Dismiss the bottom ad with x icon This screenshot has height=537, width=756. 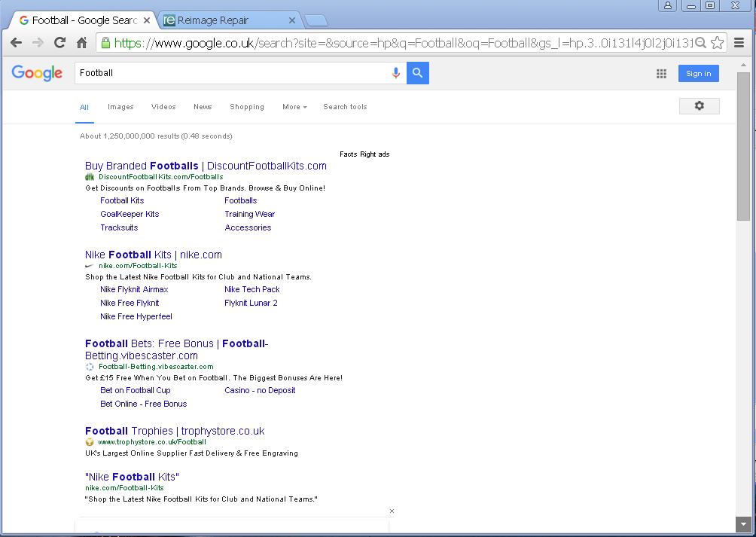392,511
